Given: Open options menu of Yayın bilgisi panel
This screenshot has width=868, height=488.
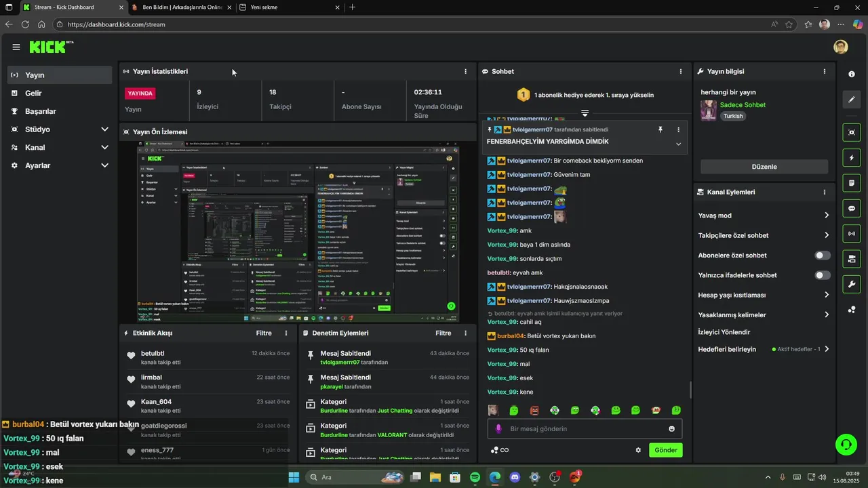Looking at the screenshot, I should pos(825,71).
